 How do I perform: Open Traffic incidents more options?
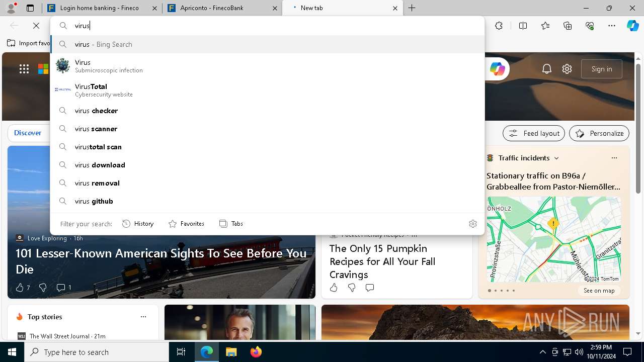click(x=614, y=158)
